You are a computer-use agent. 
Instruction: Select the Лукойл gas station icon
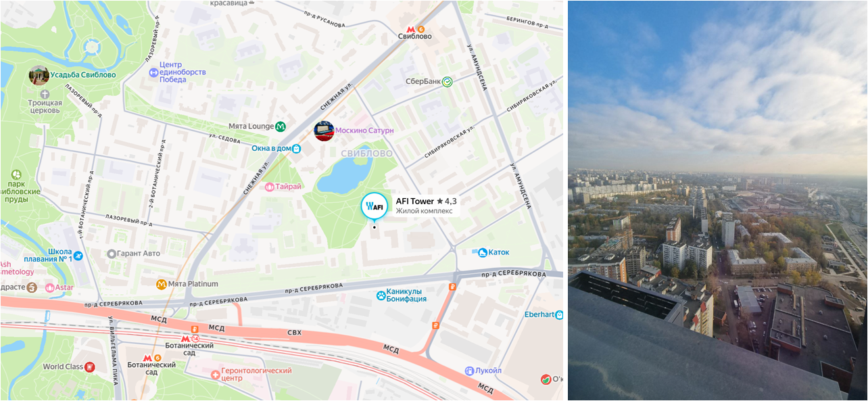point(469,371)
